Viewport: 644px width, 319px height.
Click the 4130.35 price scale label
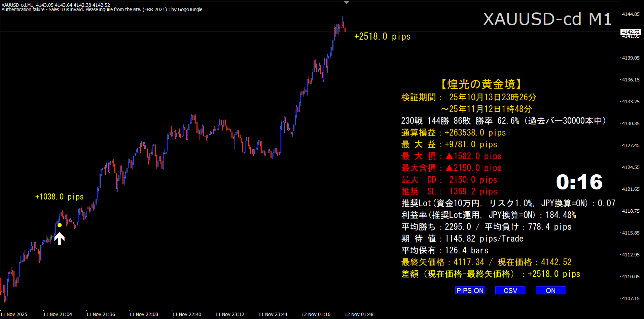pyautogui.click(x=631, y=123)
